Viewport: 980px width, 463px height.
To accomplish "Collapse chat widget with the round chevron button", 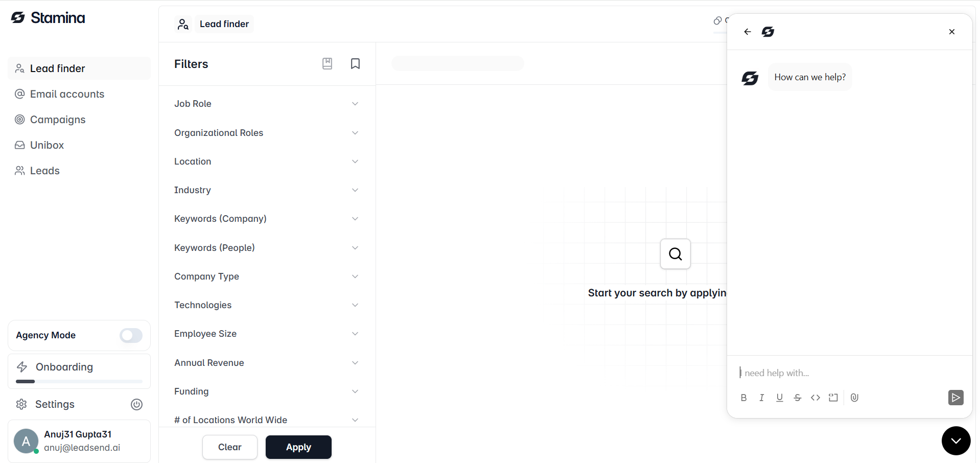I will [x=956, y=441].
